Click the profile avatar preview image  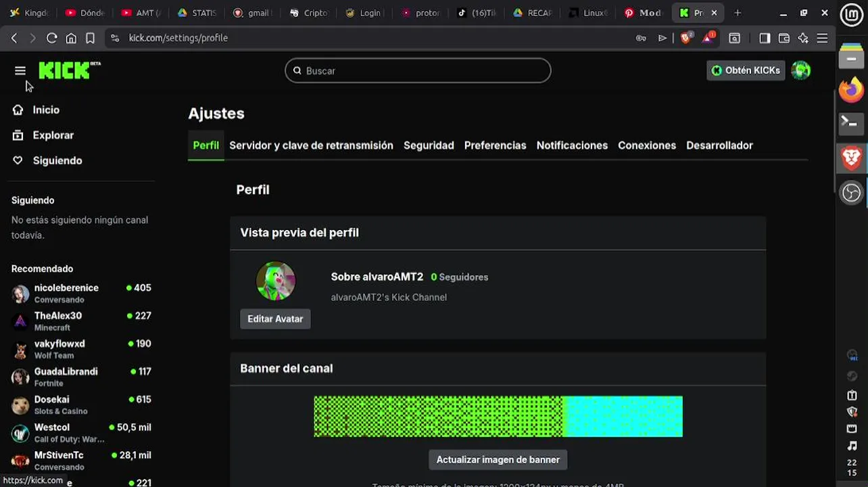[x=276, y=281]
